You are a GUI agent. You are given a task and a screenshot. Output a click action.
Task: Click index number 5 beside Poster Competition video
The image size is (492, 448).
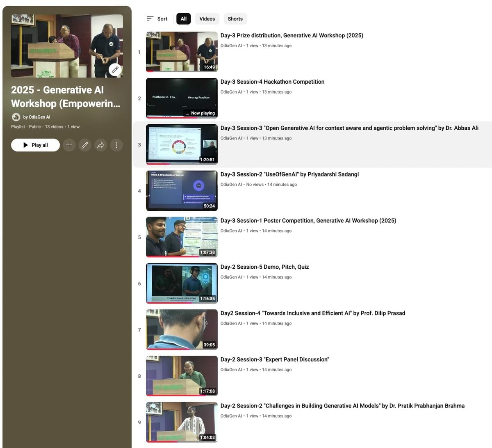[x=139, y=238]
